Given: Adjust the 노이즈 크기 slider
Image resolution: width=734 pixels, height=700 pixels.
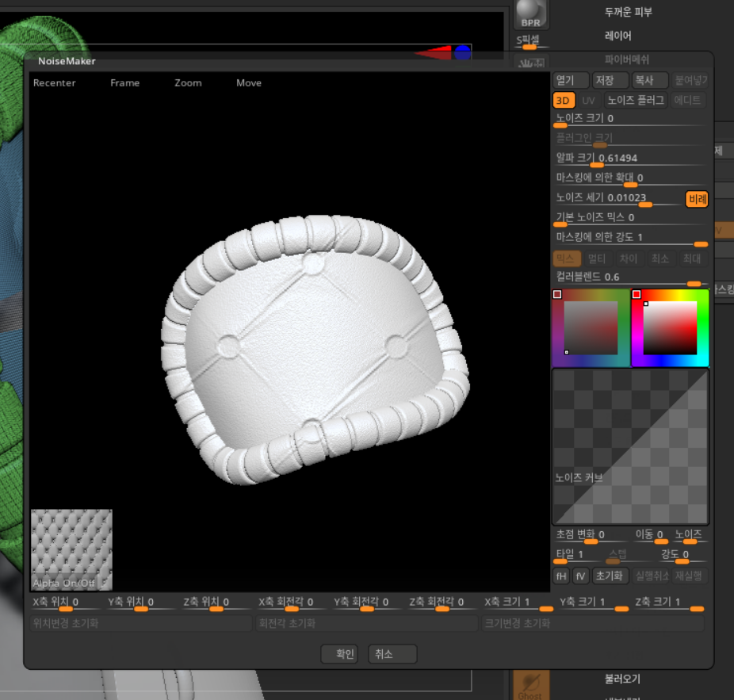Looking at the screenshot, I should pyautogui.click(x=630, y=120).
